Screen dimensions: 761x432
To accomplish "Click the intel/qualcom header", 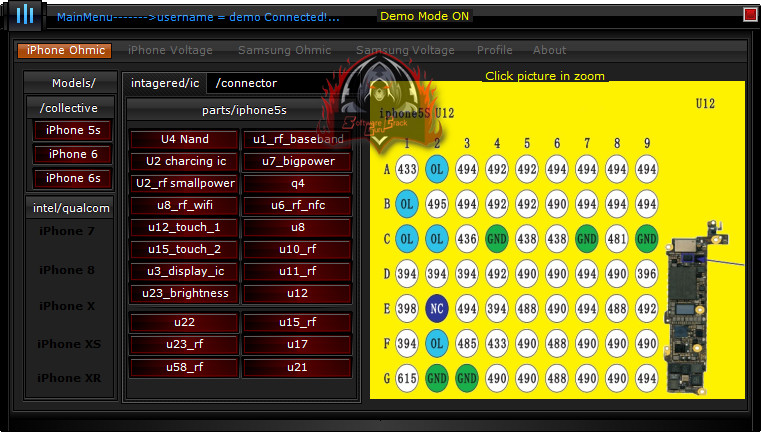I will pyautogui.click(x=71, y=208).
